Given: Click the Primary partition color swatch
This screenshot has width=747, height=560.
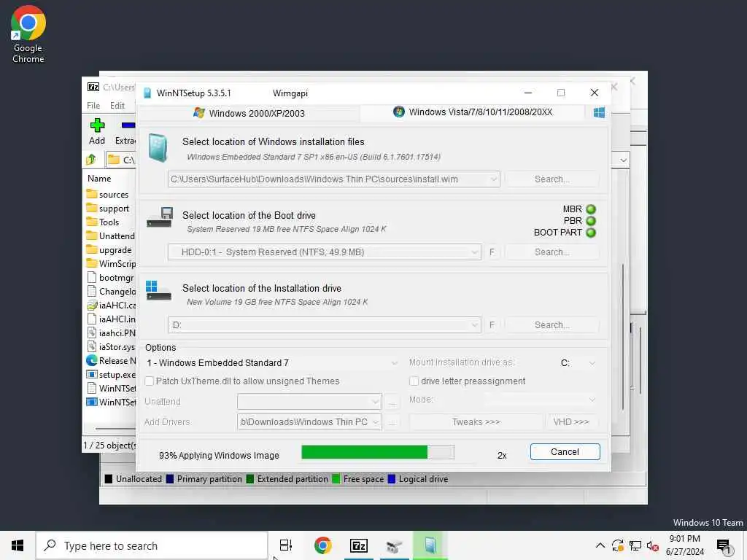Looking at the screenshot, I should click(x=169, y=478).
